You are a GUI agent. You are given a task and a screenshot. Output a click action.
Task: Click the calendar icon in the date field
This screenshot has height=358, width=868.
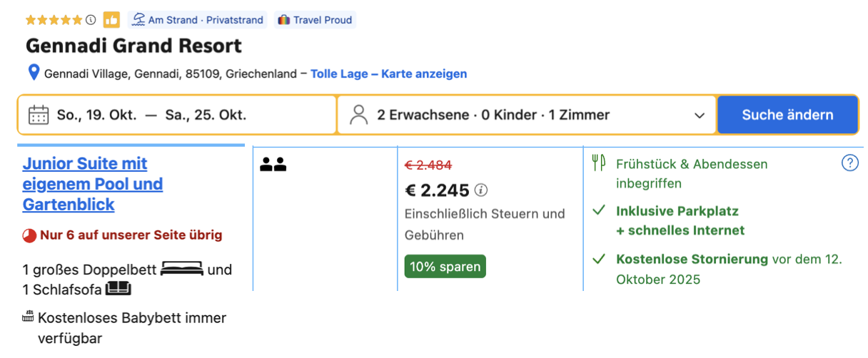[39, 115]
